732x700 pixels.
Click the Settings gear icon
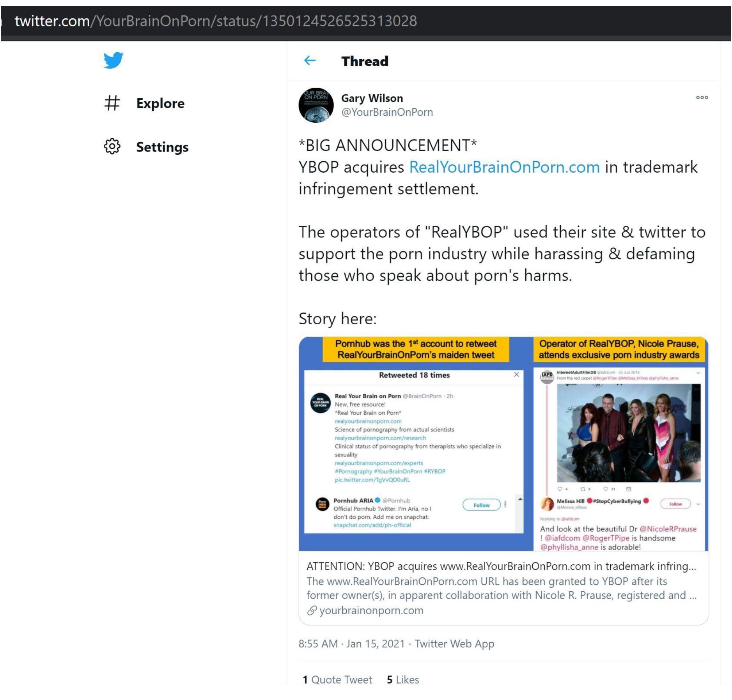(112, 147)
